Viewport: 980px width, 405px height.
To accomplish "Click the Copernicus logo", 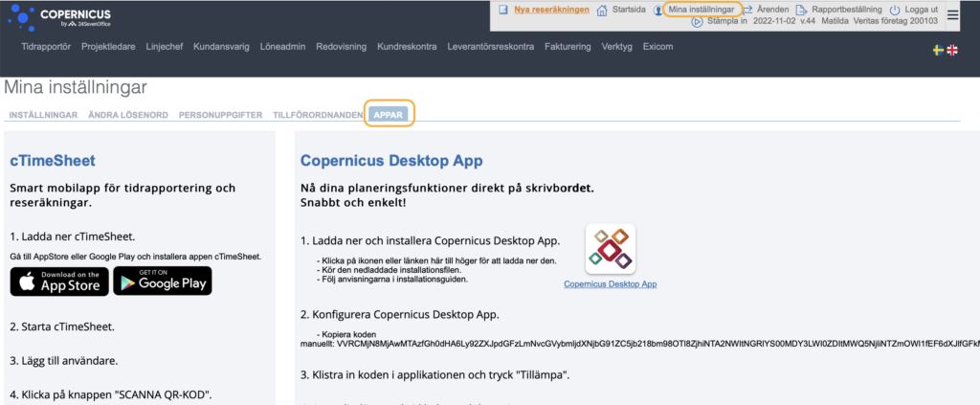I will [59, 17].
